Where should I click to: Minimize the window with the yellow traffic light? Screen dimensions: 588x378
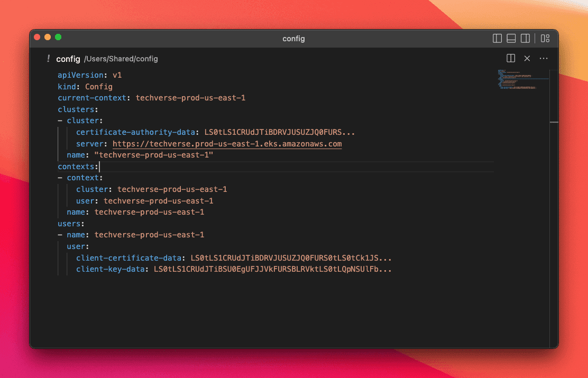tap(47, 38)
